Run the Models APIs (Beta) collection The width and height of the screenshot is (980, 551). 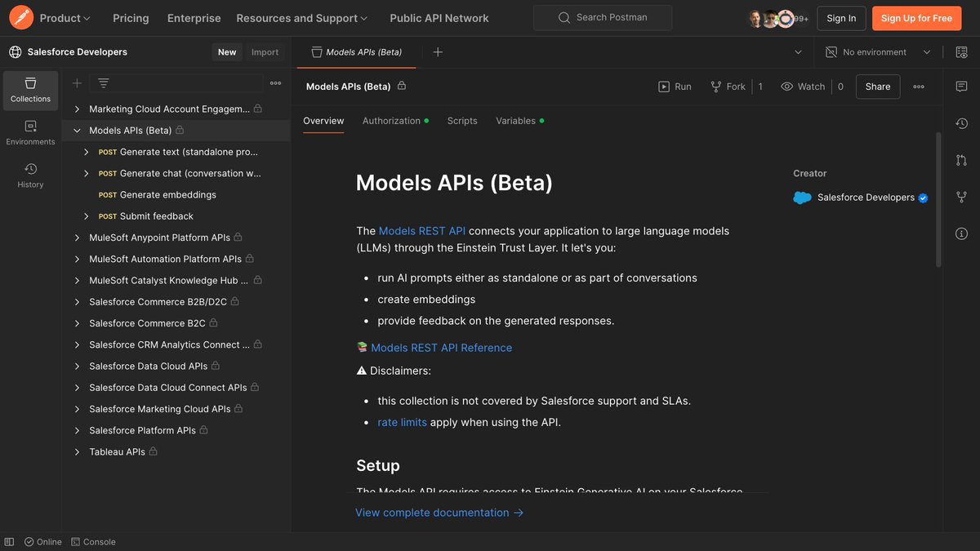point(675,87)
